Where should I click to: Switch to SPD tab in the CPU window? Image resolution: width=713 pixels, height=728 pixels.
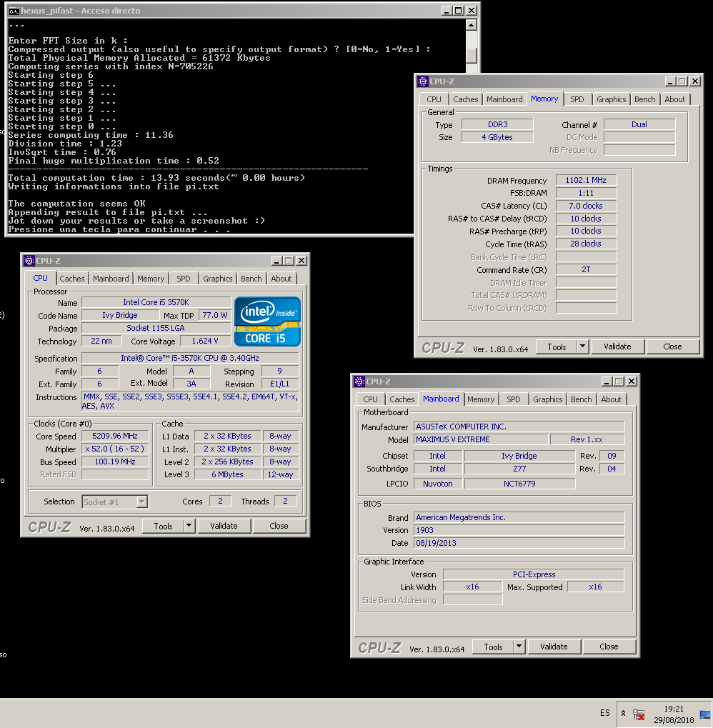184,279
